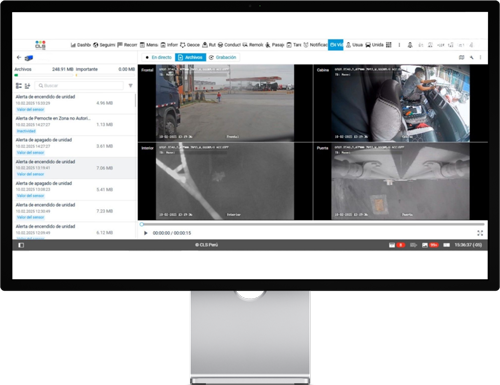Open the Recorridos menu tab

tap(127, 45)
